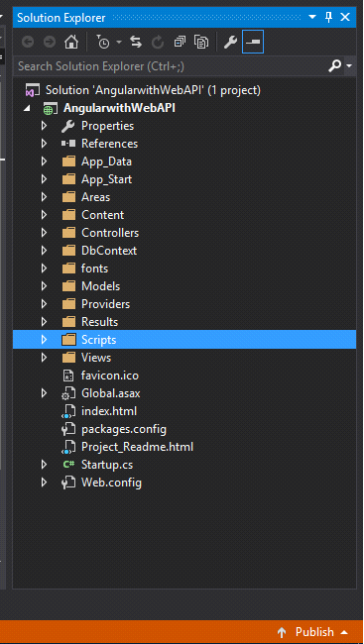Click the Back navigation arrow in toolbar

pos(28,43)
